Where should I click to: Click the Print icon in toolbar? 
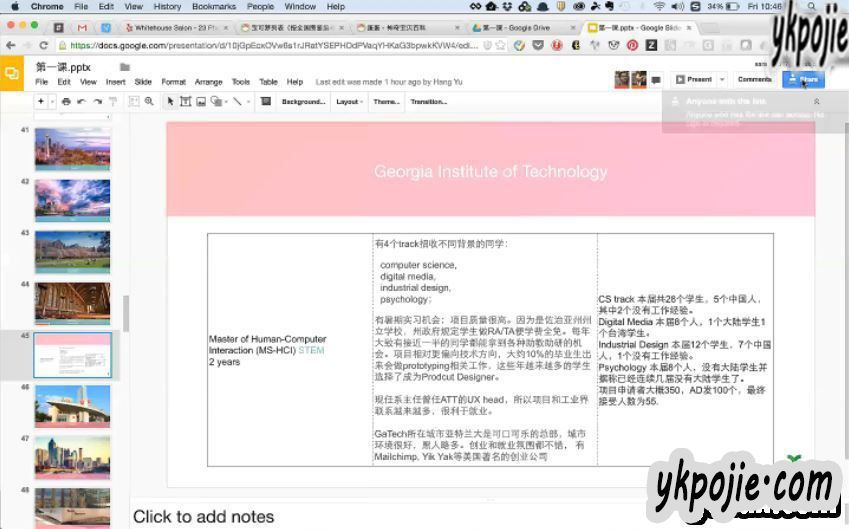pyautogui.click(x=66, y=101)
